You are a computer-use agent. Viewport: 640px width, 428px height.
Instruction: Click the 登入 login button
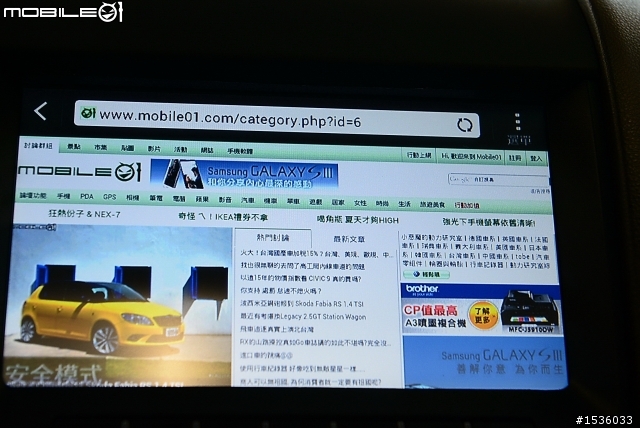pyautogui.click(x=536, y=158)
